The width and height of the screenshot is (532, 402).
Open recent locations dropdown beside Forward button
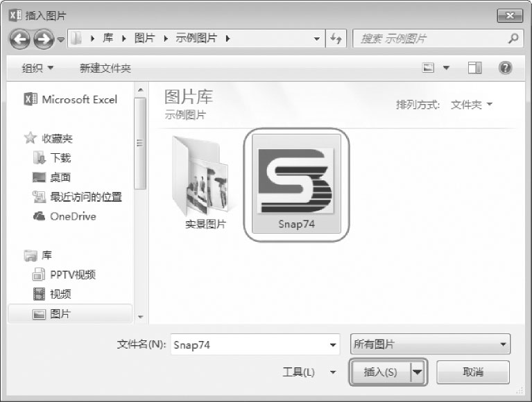(x=61, y=40)
